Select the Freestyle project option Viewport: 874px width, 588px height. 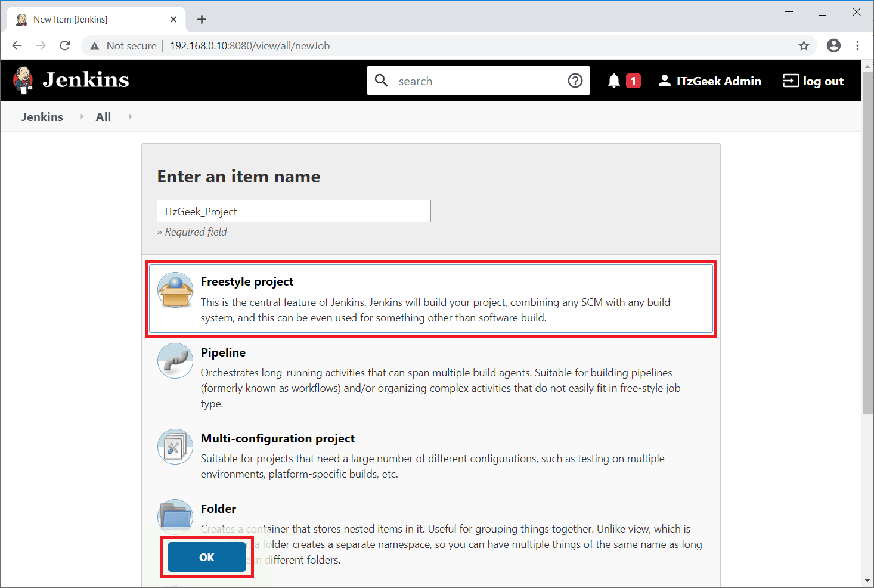(431, 299)
